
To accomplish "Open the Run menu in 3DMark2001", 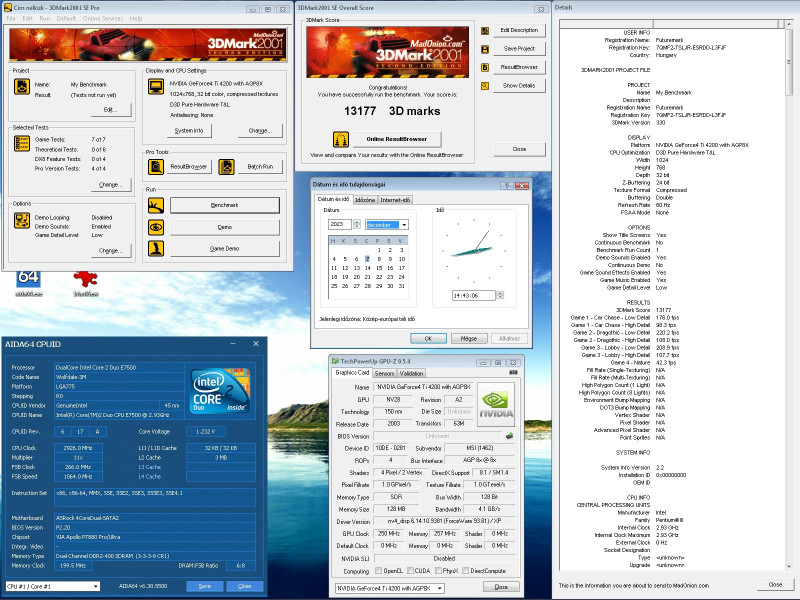I will (45, 18).
